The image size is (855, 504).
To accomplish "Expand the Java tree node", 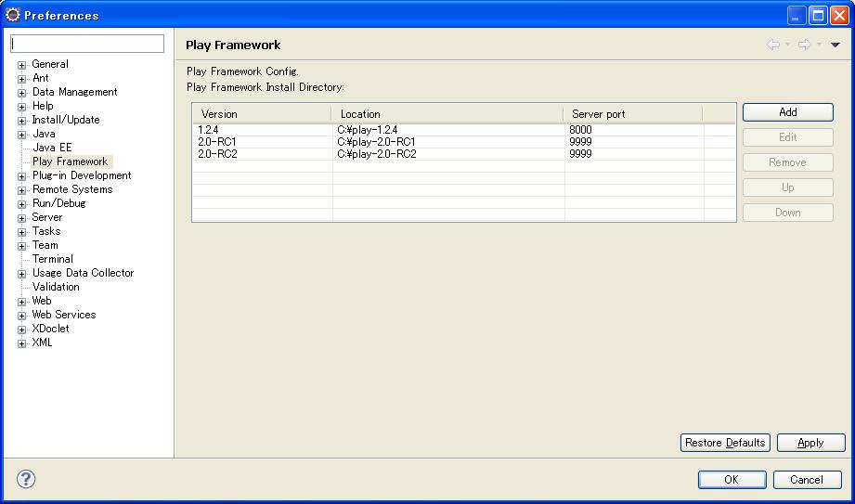I will click(x=21, y=135).
